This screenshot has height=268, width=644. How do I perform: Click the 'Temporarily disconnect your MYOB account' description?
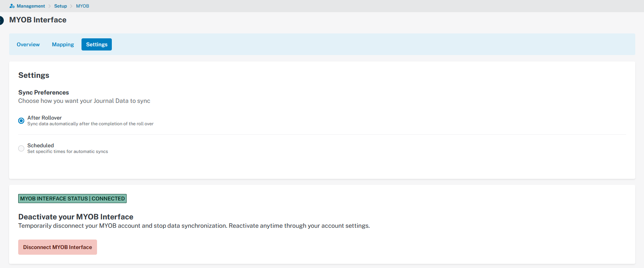click(194, 226)
